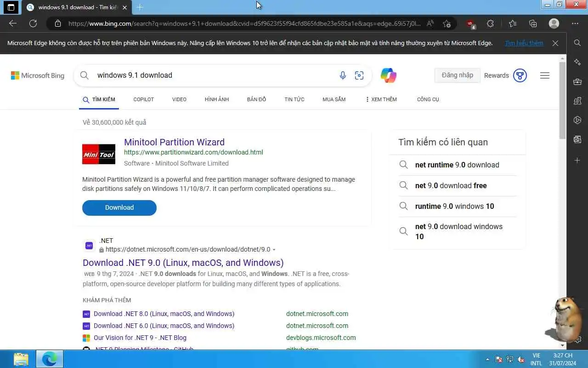Open Edge Settings and more menu
The width and height of the screenshot is (588, 368).
tap(575, 23)
